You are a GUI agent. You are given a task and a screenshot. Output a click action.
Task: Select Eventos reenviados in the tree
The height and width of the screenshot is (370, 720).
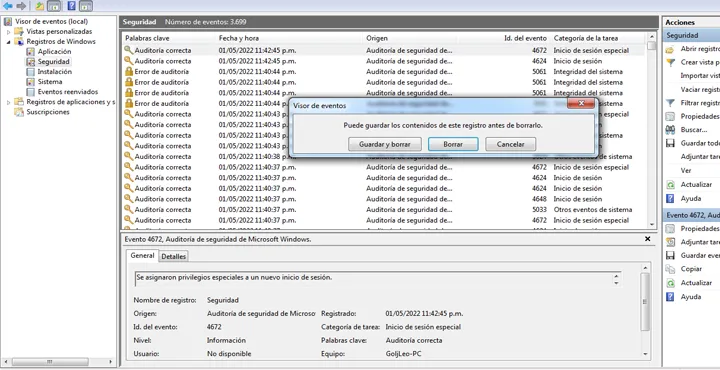(x=68, y=92)
